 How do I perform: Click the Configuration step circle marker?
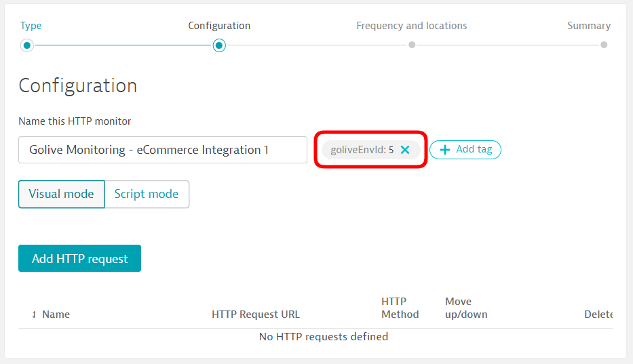point(218,45)
